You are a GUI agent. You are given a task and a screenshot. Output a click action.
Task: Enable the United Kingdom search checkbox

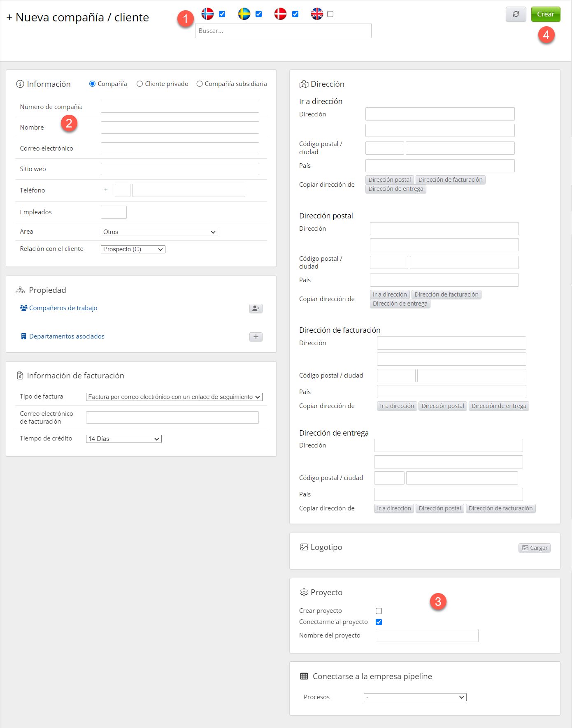click(330, 14)
